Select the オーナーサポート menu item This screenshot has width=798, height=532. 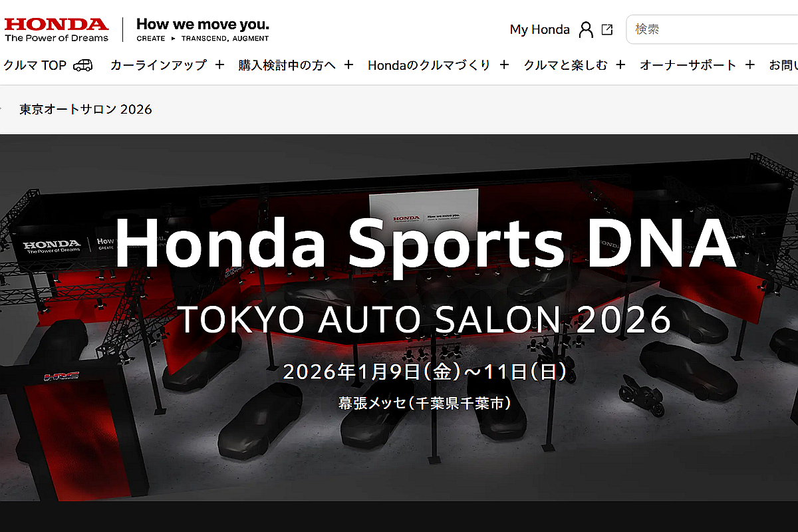tap(688, 65)
